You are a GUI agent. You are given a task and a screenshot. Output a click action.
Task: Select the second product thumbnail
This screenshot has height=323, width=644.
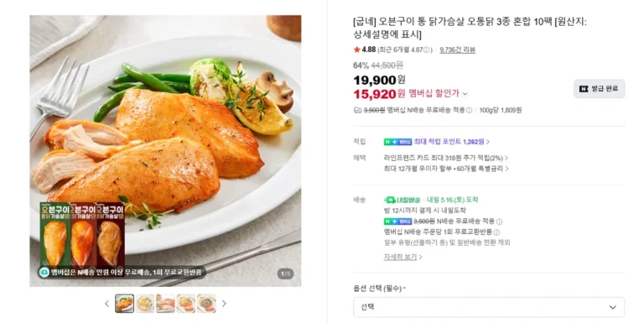click(x=145, y=304)
